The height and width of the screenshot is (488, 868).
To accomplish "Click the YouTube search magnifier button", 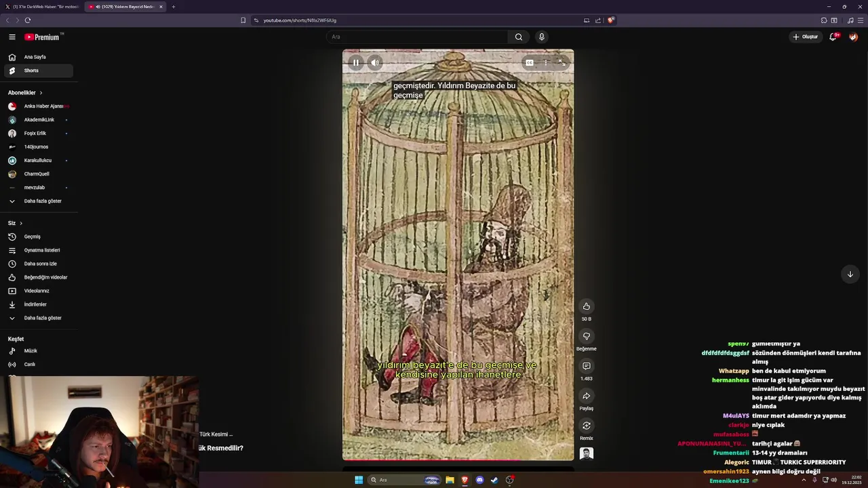I will pyautogui.click(x=519, y=37).
